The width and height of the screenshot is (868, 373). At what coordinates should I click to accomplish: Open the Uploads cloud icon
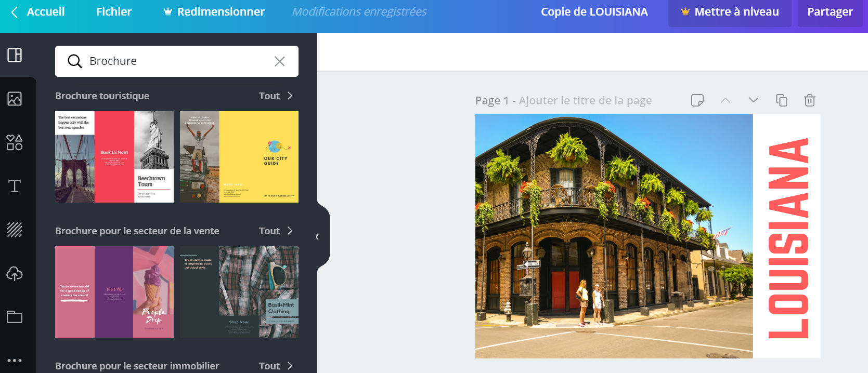(x=15, y=273)
